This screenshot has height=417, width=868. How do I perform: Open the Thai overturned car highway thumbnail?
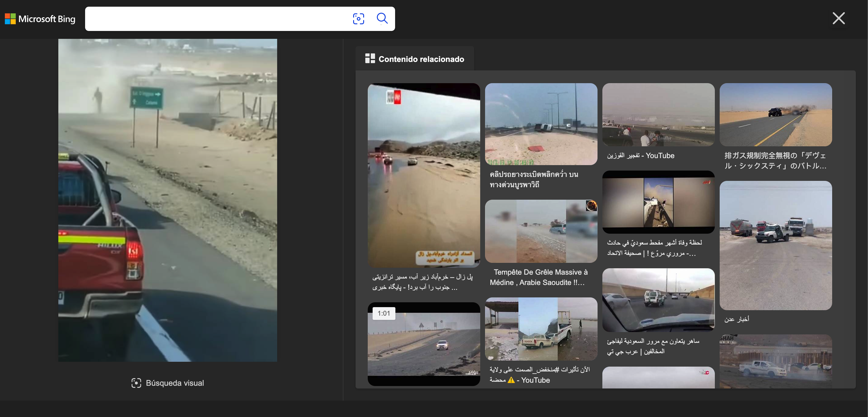tap(541, 124)
